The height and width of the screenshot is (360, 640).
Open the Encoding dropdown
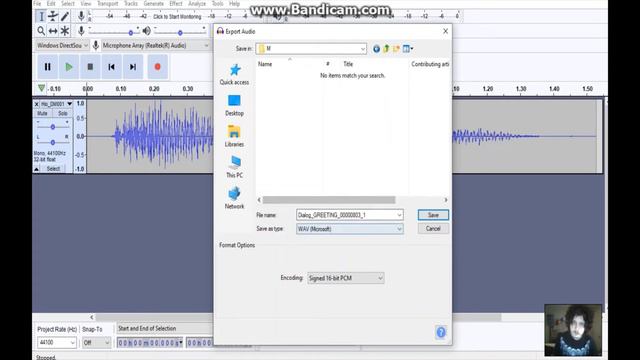tap(380, 278)
